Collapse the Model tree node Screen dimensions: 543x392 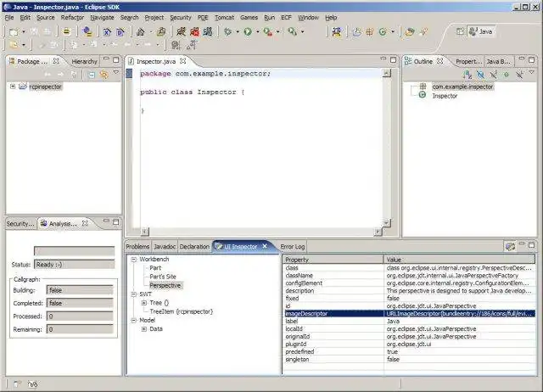134,320
